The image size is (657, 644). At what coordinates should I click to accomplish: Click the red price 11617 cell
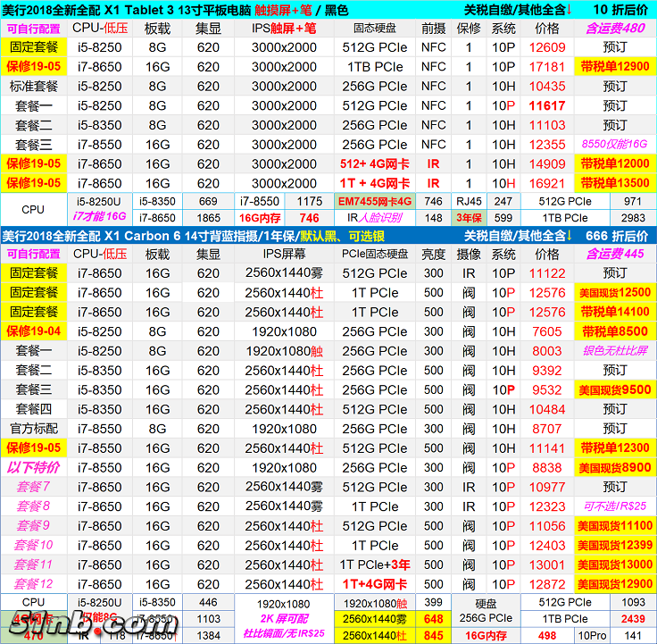point(547,105)
